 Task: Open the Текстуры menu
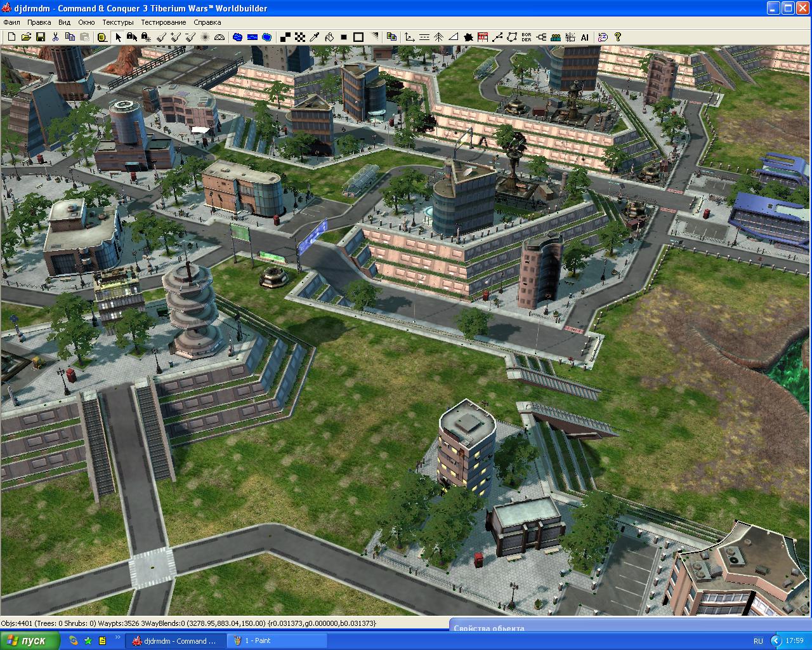(x=118, y=22)
